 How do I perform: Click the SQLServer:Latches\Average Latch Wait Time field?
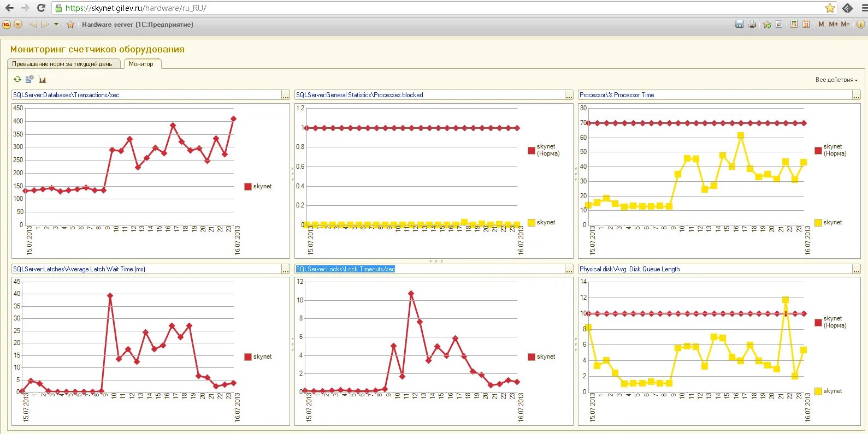point(146,269)
